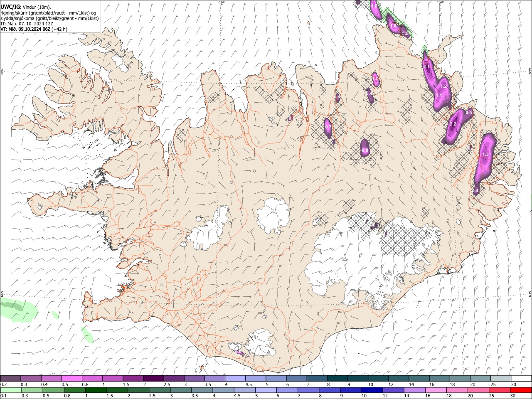This screenshot has height=399, width=532.
Task: Select the light pink 16–18 legend swatch
Action: [435, 390]
